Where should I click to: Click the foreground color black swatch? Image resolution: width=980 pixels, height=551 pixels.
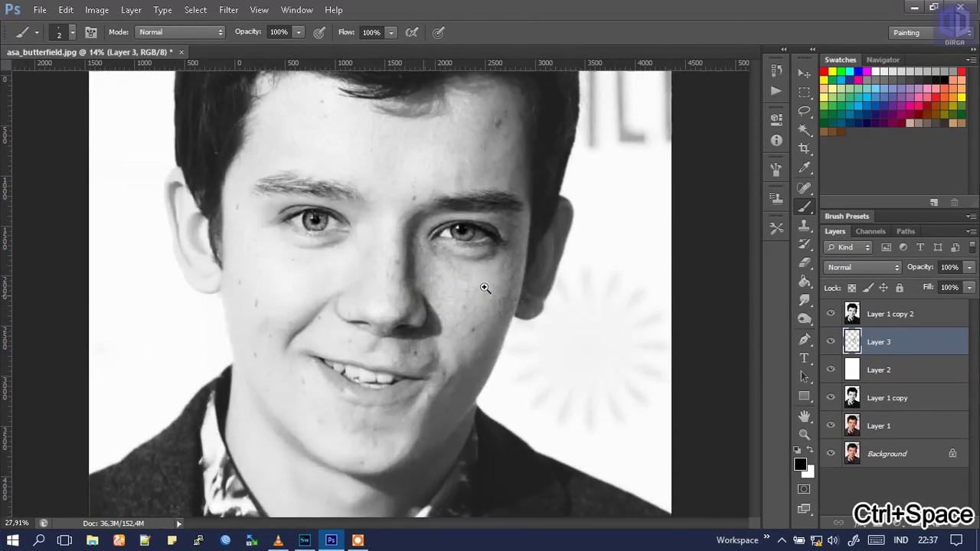pos(800,464)
